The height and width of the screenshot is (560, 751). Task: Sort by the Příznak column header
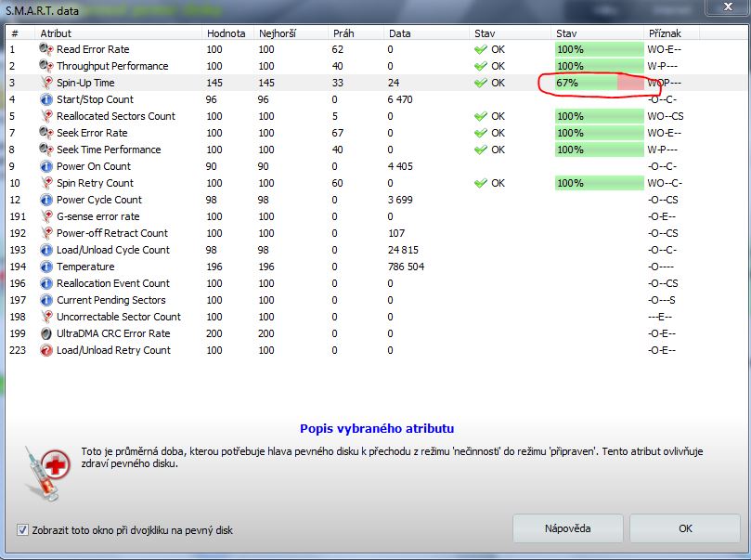click(664, 33)
